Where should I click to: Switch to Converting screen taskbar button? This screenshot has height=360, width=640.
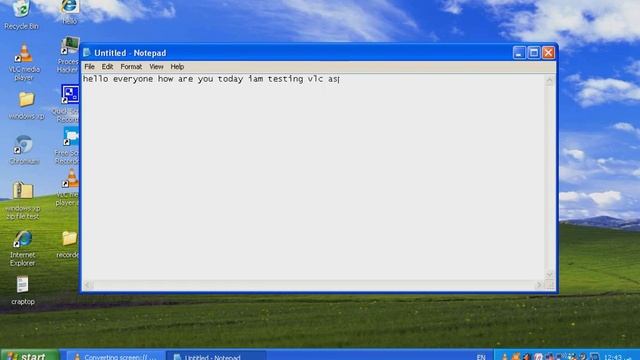[x=116, y=356]
